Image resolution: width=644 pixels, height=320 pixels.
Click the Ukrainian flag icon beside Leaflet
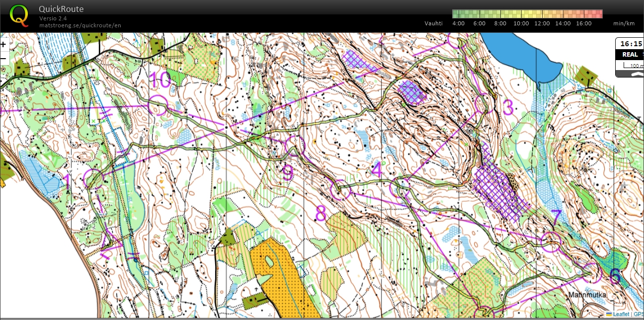pyautogui.click(x=609, y=314)
